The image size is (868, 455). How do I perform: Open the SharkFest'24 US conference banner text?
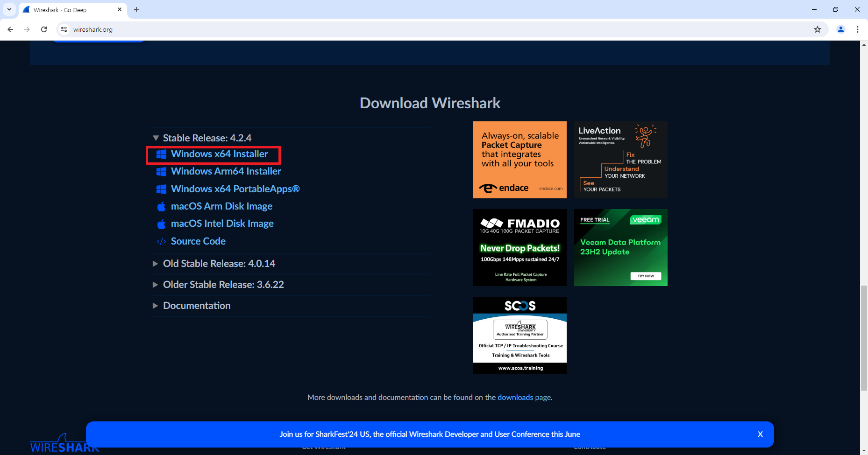tap(430, 434)
